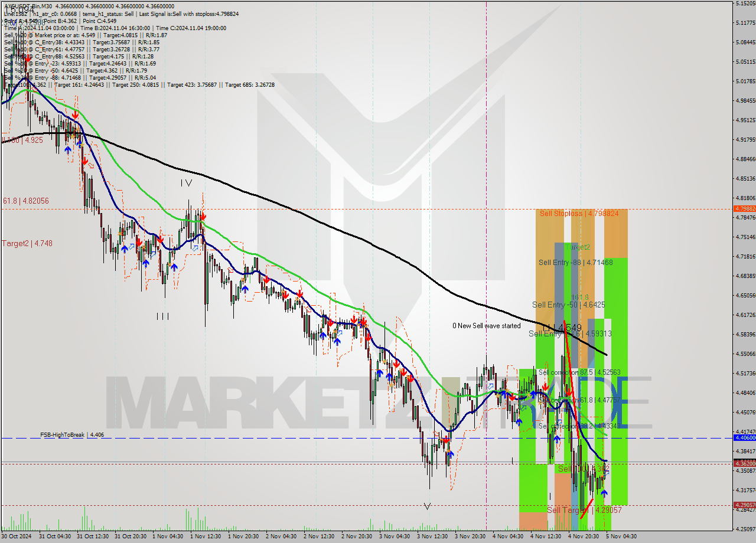
Task: Click the 'Target2 | 4.748' label on left
Action: point(27,243)
